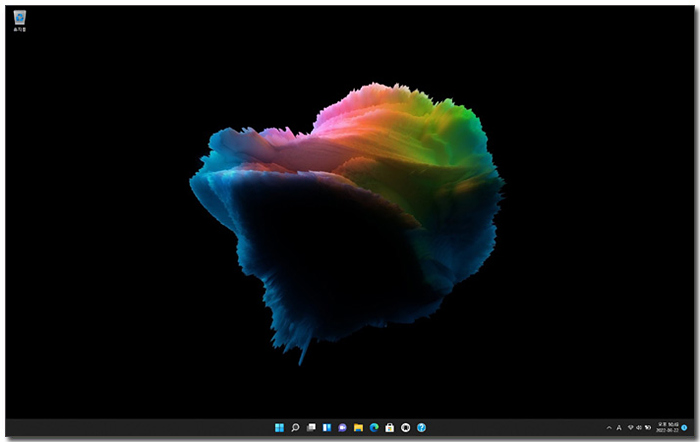700x442 pixels.
Task: Launch the purple Chat app icon
Action: 342,427
